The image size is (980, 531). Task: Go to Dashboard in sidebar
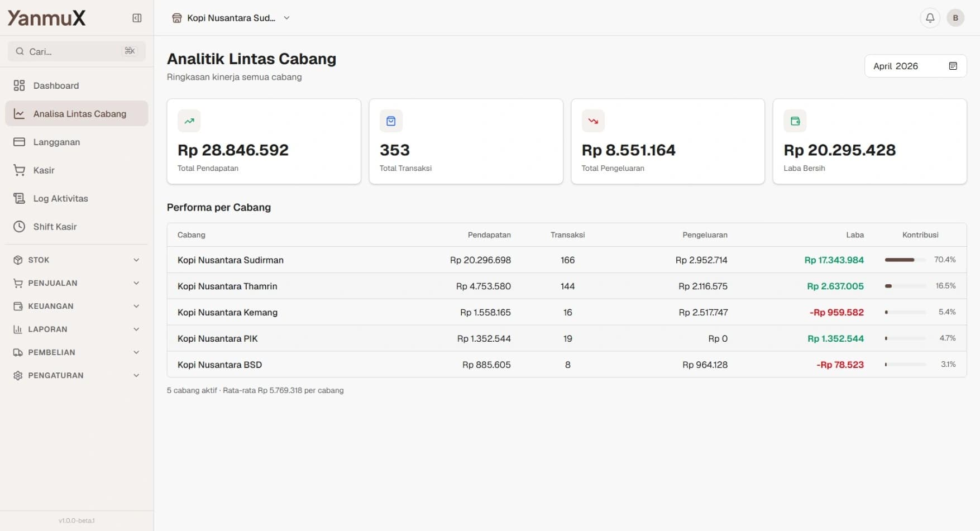pyautogui.click(x=56, y=85)
